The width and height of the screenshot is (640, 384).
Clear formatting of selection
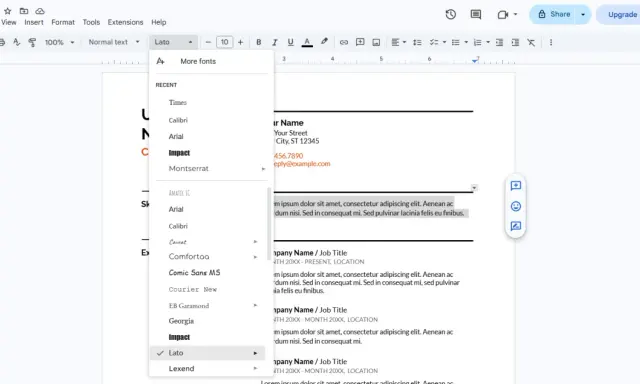tap(531, 42)
